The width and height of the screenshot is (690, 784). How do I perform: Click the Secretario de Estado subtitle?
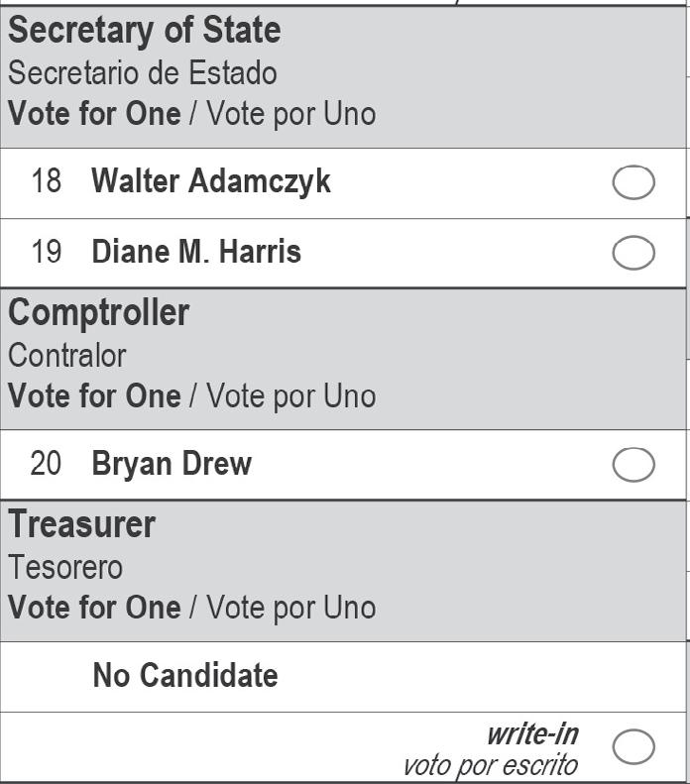pos(143,73)
